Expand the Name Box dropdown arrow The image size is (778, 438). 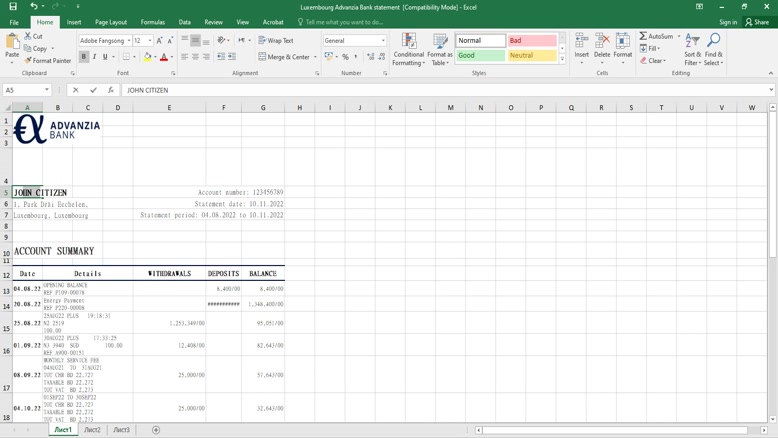click(x=47, y=90)
